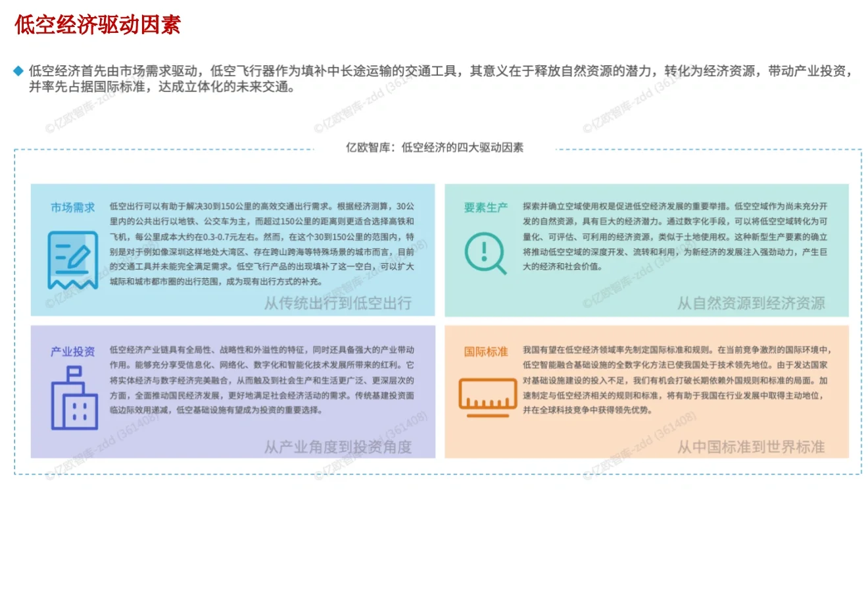Select the 要素生产 heading
This screenshot has width=868, height=596.
click(486, 208)
